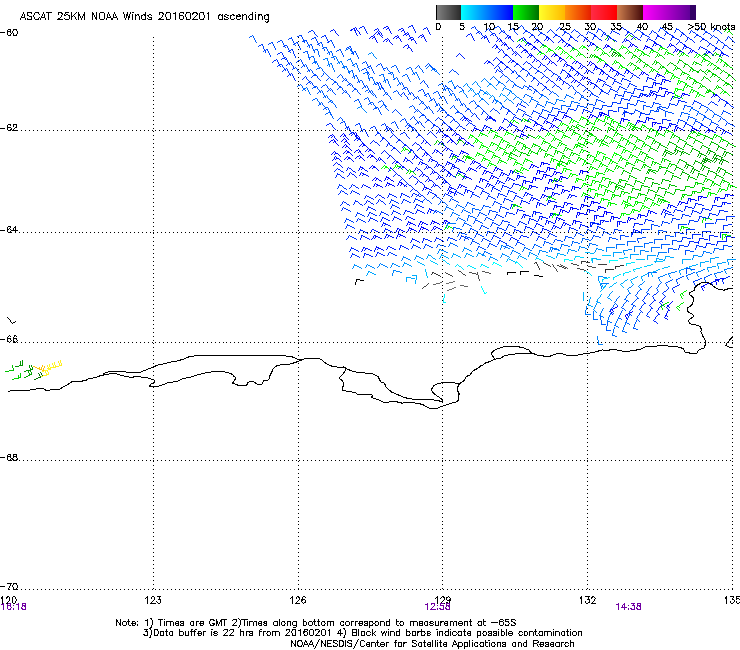This screenshot has width=740, height=650.
Task: Click the '>50 knots' legend label
Action: coord(711,26)
